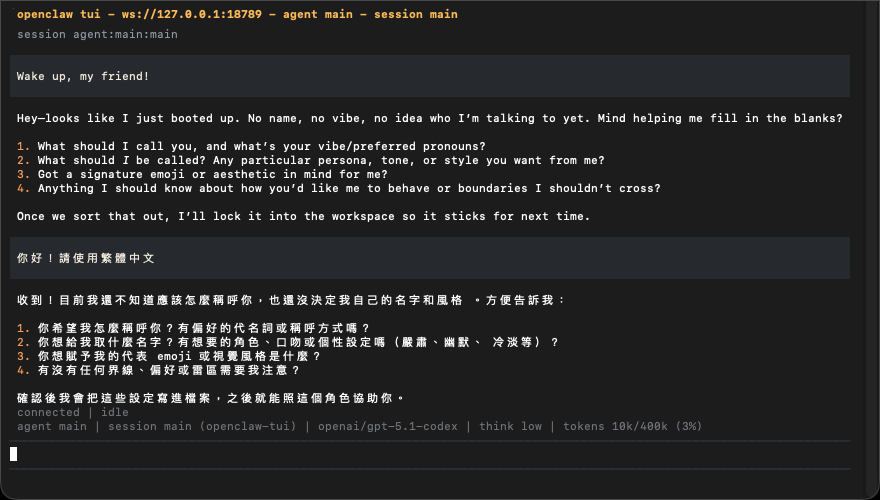Viewport: 880px width, 500px height.
Task: Click the "Hey—looks like I just booted up" reply
Action: tap(429, 118)
